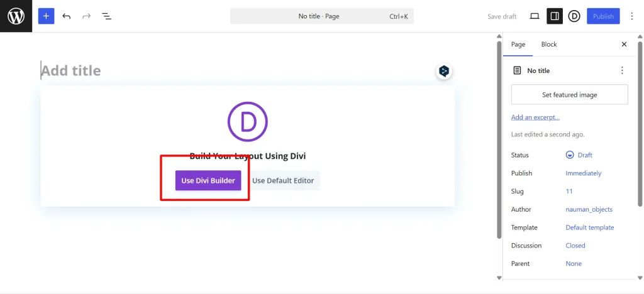Click the editor canvas vertical scrollbar
The height and width of the screenshot is (294, 644).
[499, 139]
